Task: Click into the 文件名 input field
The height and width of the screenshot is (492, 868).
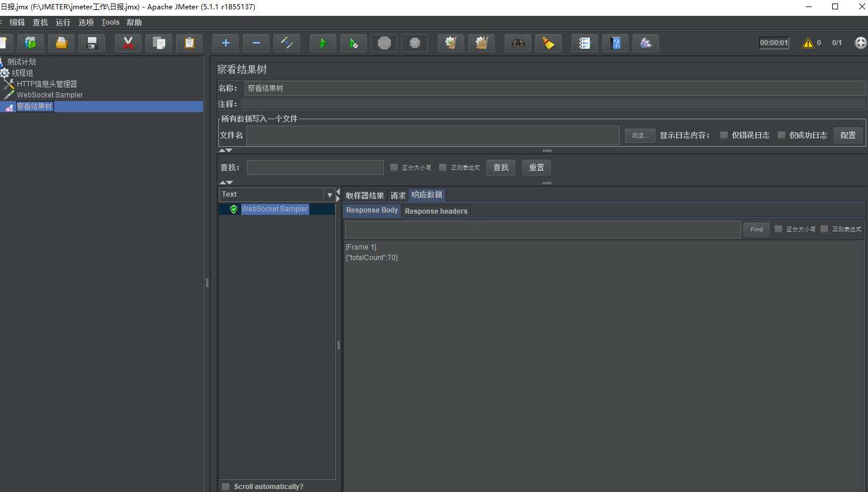Action: (433, 135)
